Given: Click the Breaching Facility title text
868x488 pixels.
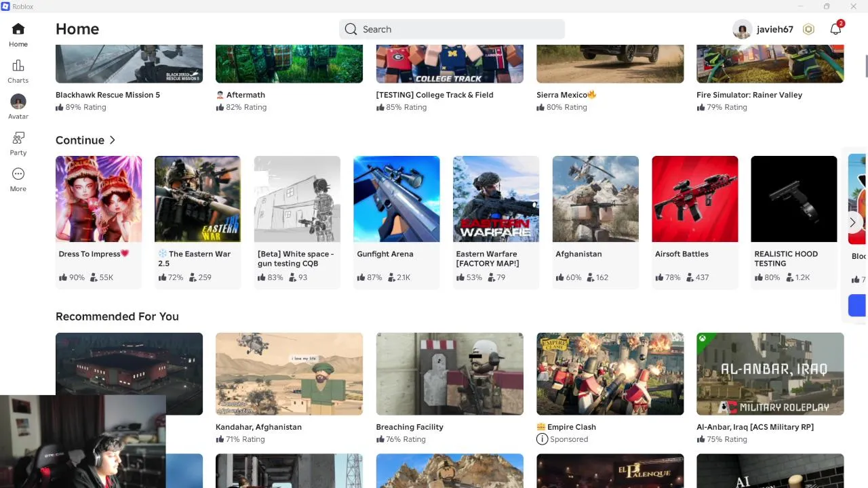Looking at the screenshot, I should (410, 427).
